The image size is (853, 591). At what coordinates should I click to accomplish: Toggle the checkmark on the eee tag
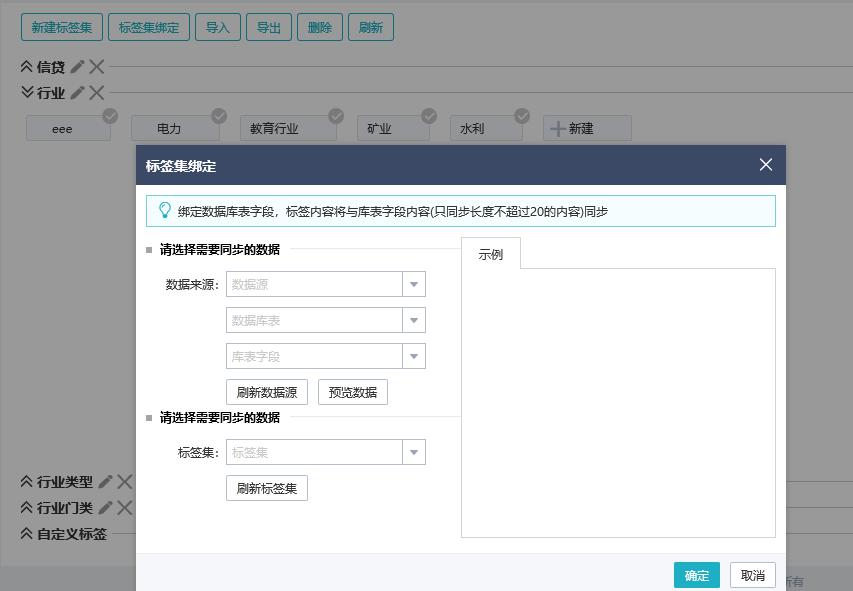(x=110, y=116)
